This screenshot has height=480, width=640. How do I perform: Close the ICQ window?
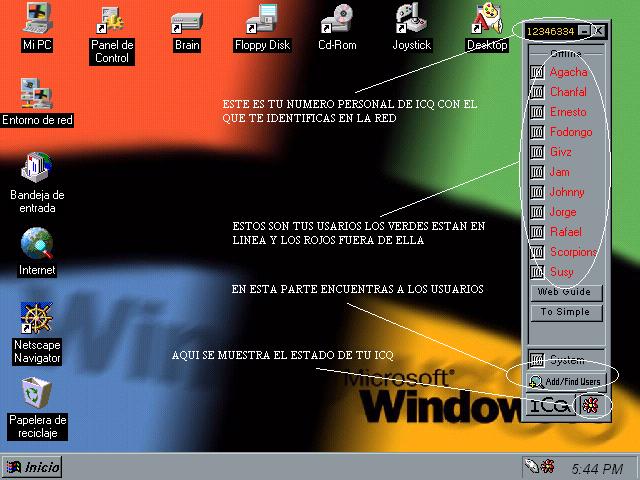click(598, 31)
